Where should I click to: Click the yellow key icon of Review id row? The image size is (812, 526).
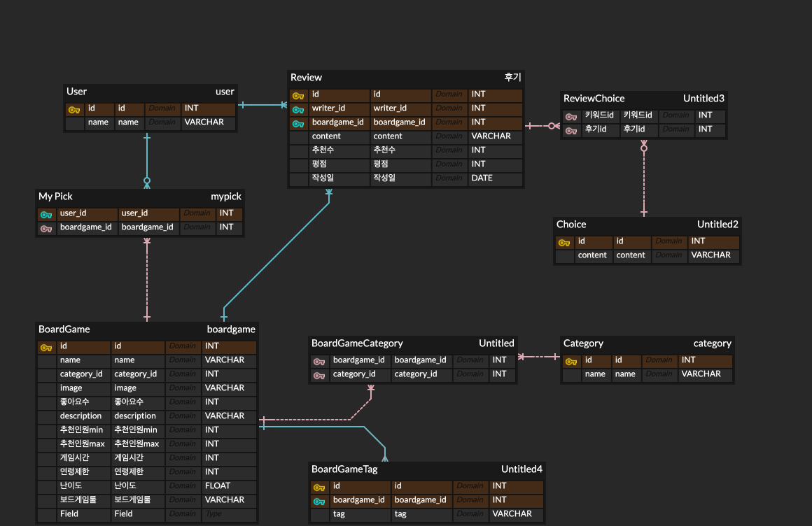click(298, 96)
